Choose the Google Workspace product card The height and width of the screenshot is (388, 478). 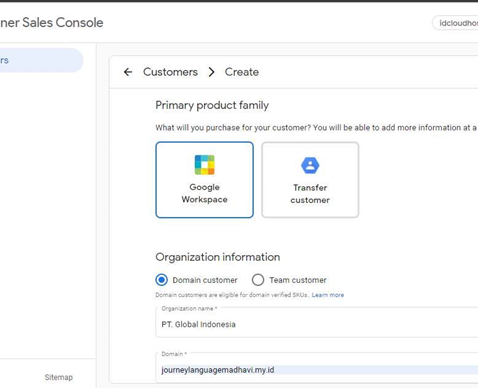click(205, 180)
